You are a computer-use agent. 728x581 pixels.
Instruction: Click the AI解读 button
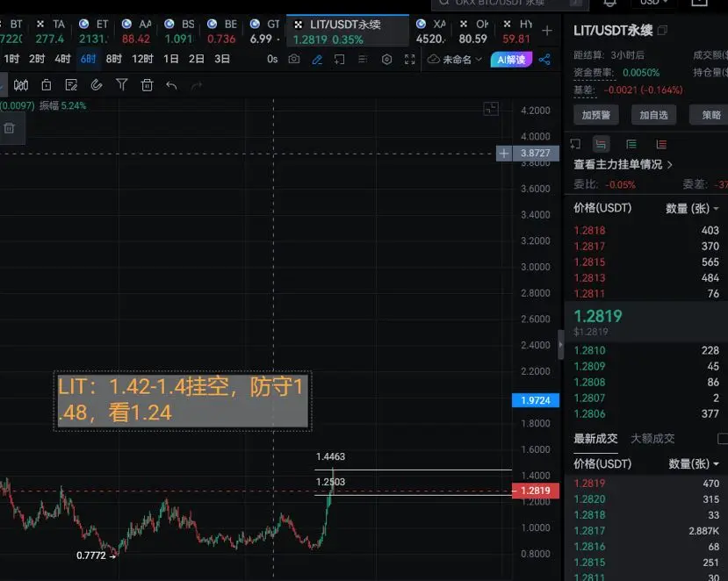pyautogui.click(x=511, y=60)
